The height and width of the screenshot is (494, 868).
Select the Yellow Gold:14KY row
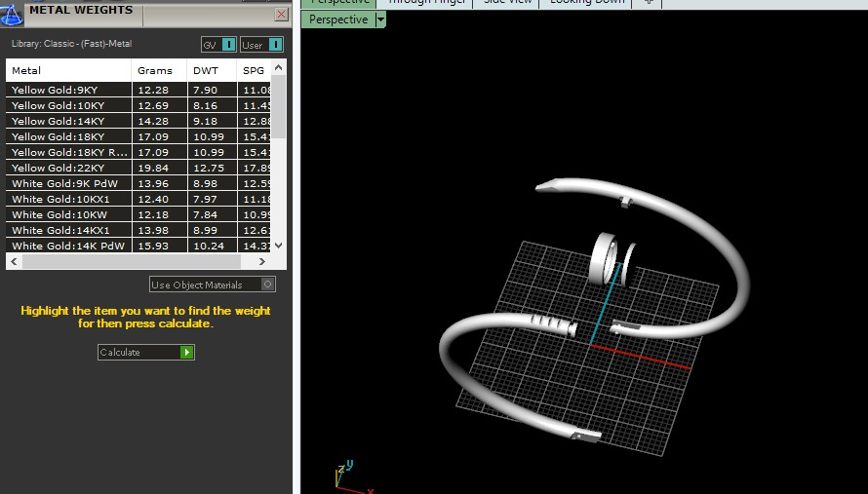point(138,121)
